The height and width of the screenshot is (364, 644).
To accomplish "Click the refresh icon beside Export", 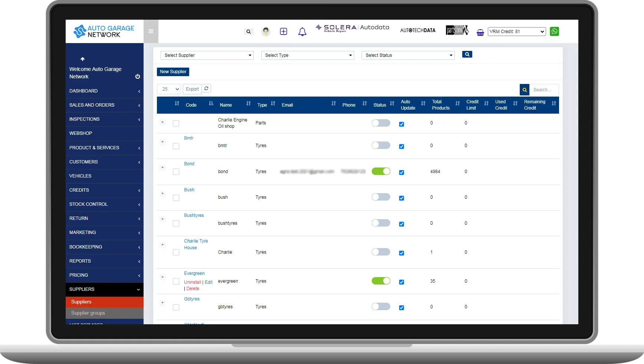I will coord(206,88).
